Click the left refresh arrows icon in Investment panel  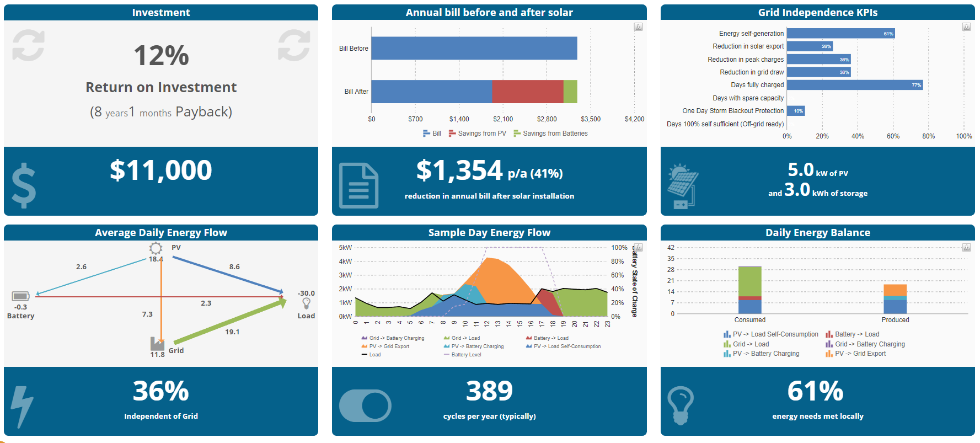28,45
